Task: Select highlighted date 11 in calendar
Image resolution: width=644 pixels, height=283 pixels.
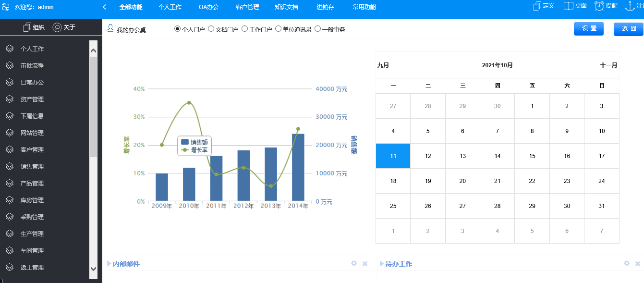Action: (x=393, y=156)
